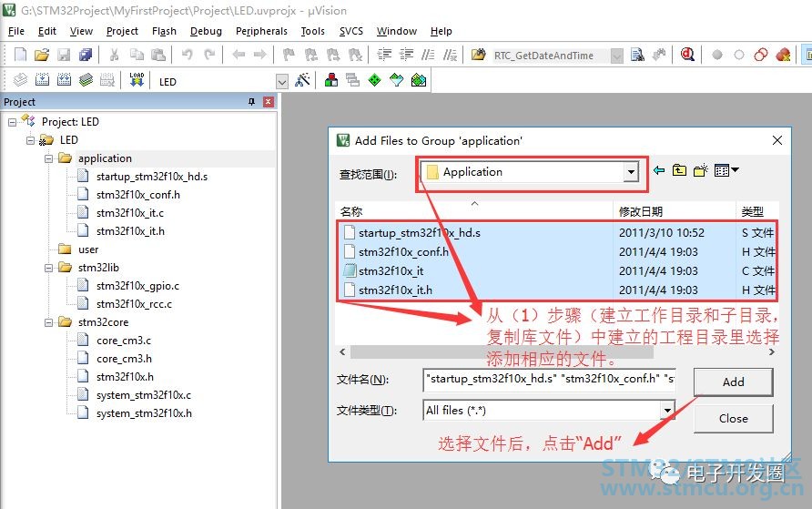Screen dimensions: 812x509
Task: Open Manage Project Items blocks icon
Action: 331,80
